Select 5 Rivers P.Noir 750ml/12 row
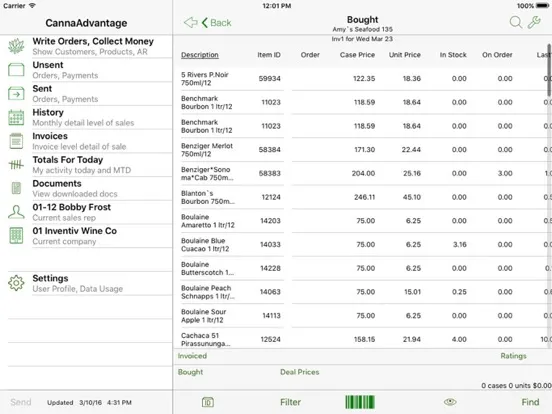The image size is (552, 414). [363, 79]
